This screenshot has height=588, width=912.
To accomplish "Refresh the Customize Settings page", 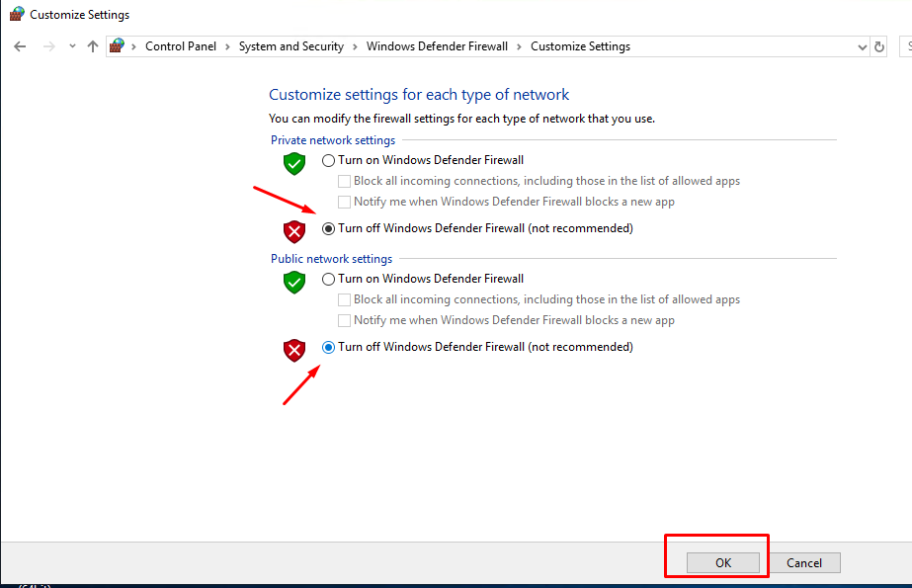I will (878, 47).
